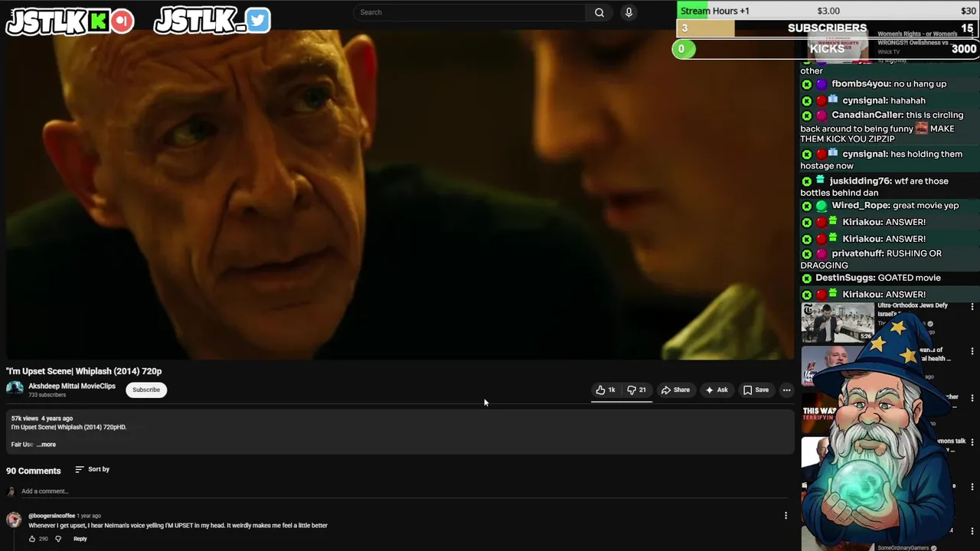Screen dimensions: 980x551
Task: Share this video
Action: tap(675, 390)
